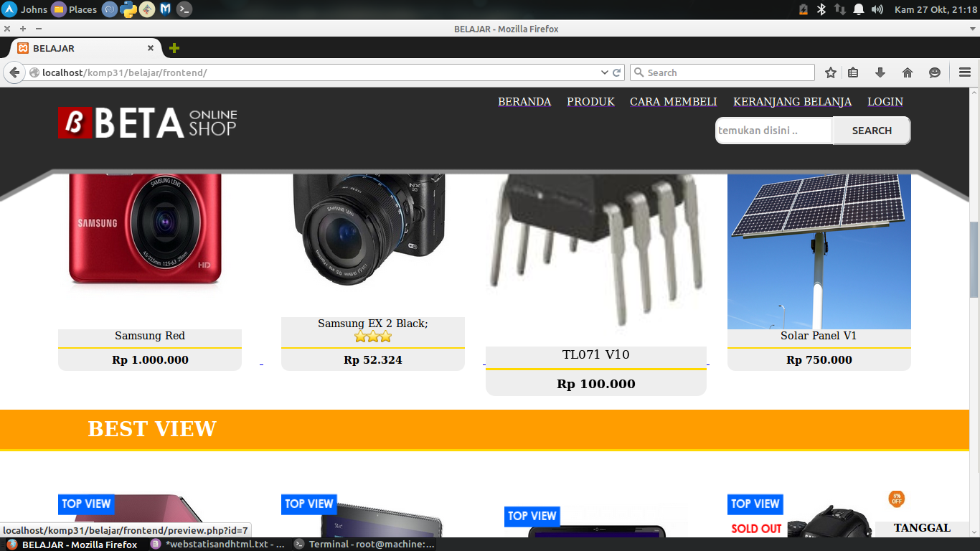The height and width of the screenshot is (551, 980).
Task: Open the battery status indicator
Action: pos(804,9)
